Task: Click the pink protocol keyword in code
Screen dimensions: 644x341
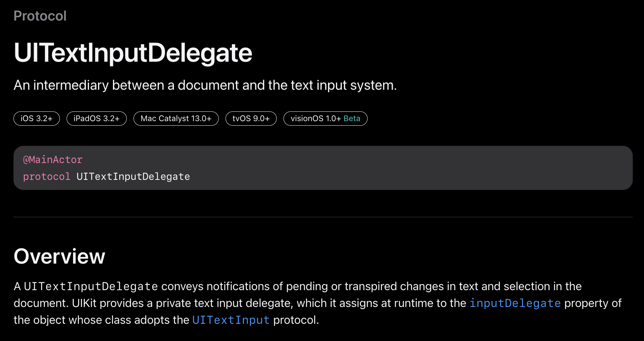Action: pos(47,176)
